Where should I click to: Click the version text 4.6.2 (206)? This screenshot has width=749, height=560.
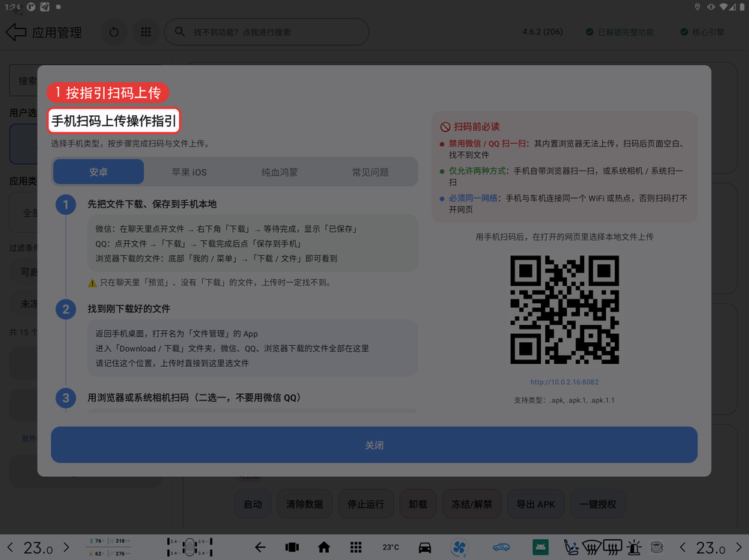(542, 32)
